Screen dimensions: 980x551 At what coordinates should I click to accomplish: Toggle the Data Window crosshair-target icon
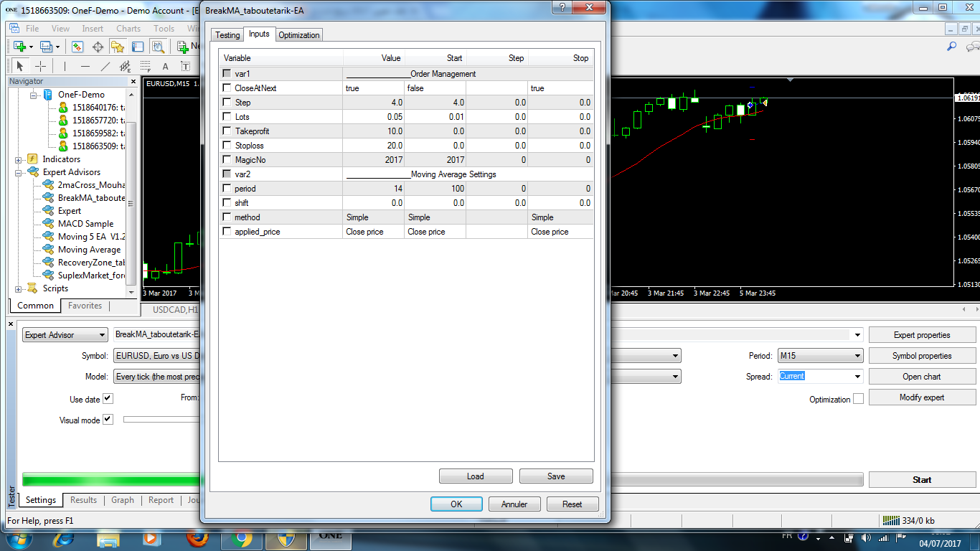click(98, 47)
